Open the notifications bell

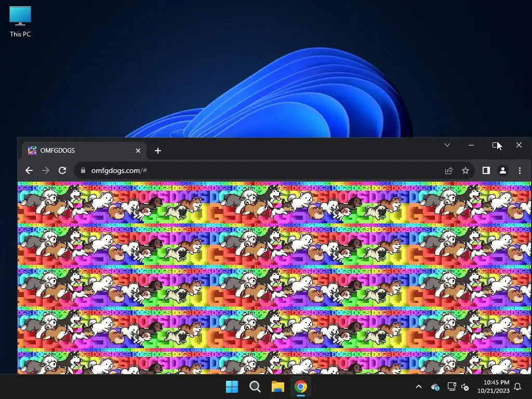[x=518, y=387]
